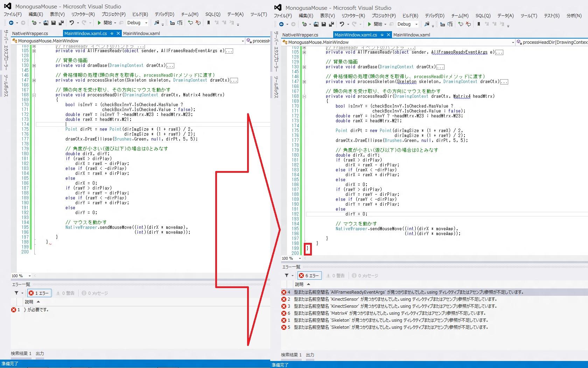This screenshot has height=368, width=588.
Task: Click single Save disk icon in right toolbar
Action: 324,24
